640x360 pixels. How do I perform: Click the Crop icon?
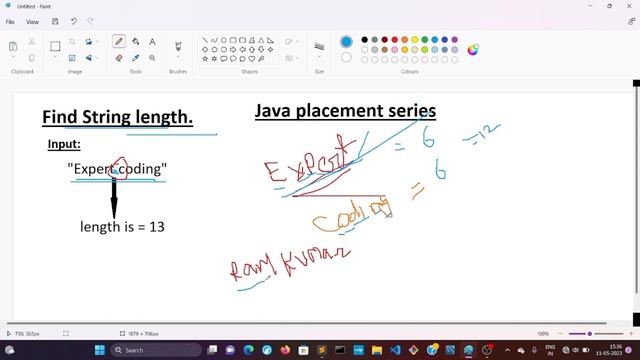pos(72,42)
